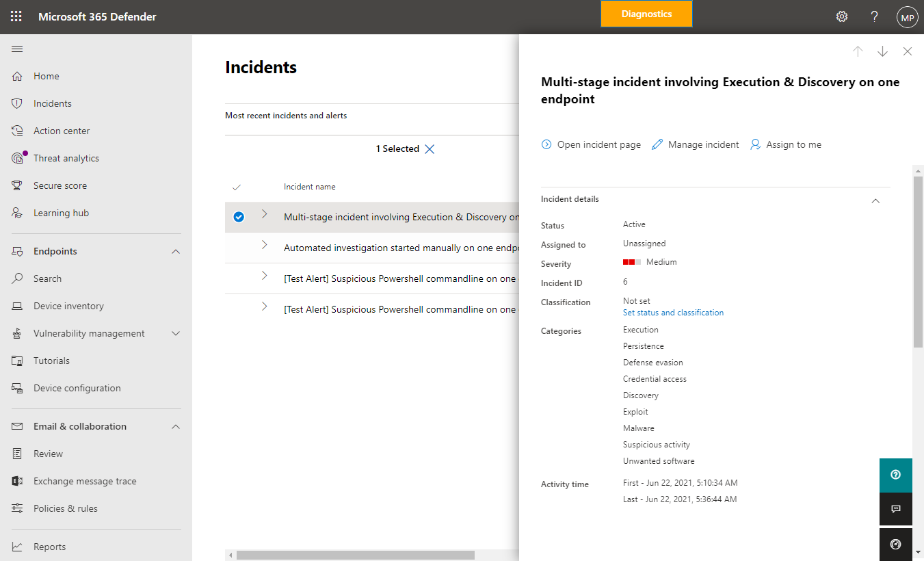Go to Device inventory

tap(68, 306)
